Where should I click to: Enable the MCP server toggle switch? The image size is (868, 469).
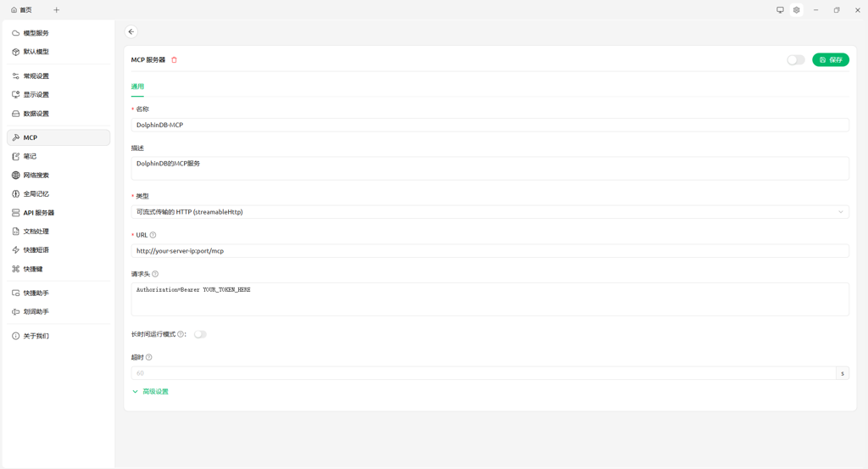click(x=795, y=60)
